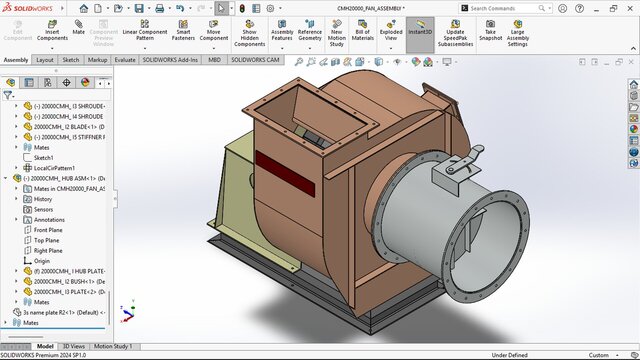Open Reference Geometry tool
The width and height of the screenshot is (640, 360).
point(310,30)
